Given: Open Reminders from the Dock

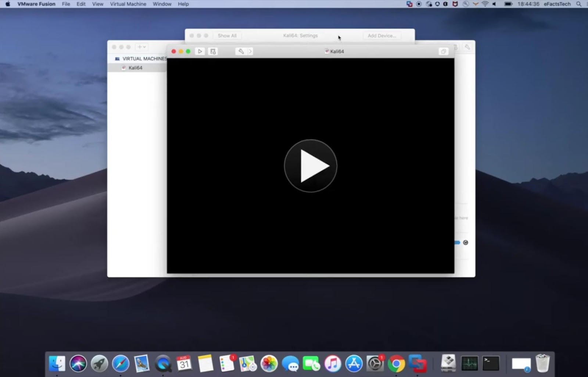Looking at the screenshot, I should (x=227, y=363).
